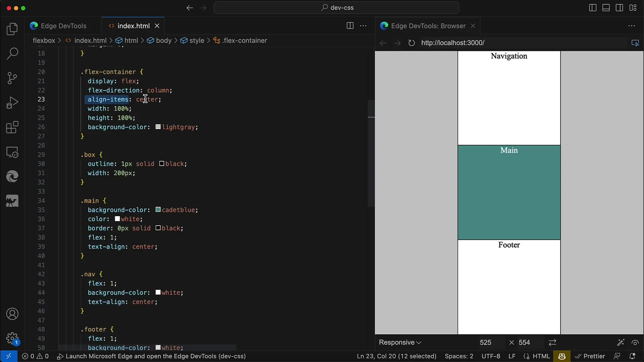644x362 pixels.
Task: Expand the breadcrumb style element
Action: tap(197, 40)
